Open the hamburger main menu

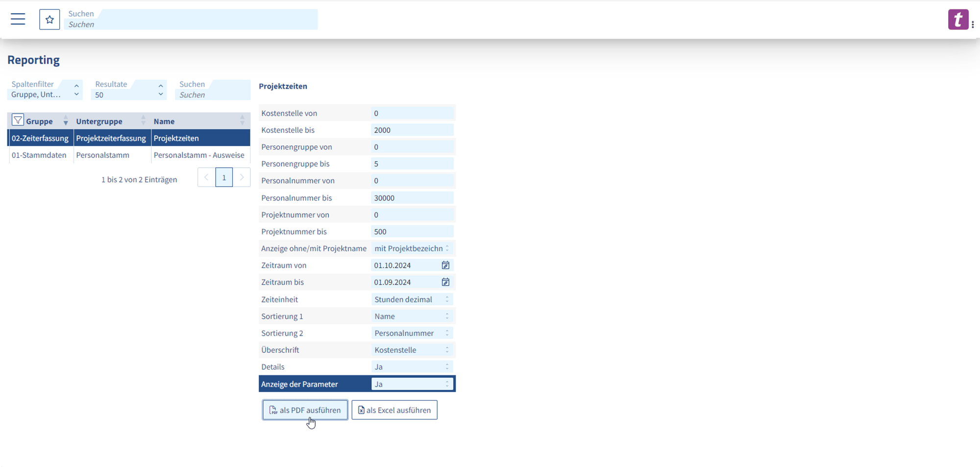(18, 19)
